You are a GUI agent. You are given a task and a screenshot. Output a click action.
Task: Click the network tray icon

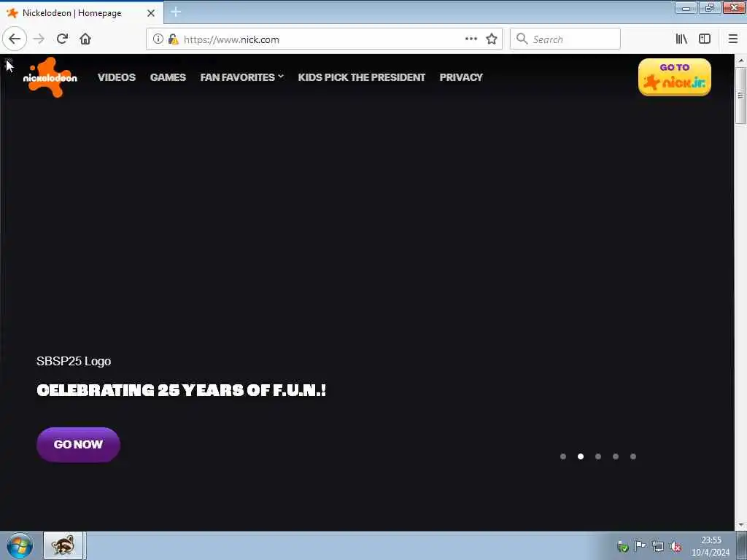(x=658, y=547)
